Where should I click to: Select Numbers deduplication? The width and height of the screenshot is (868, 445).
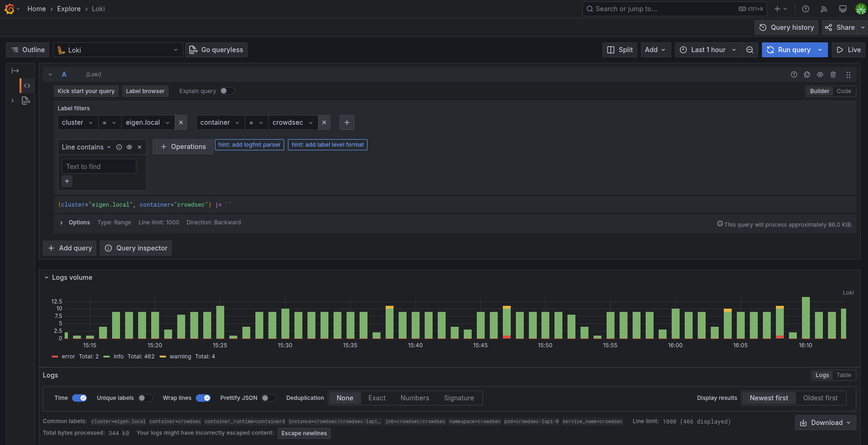pyautogui.click(x=414, y=398)
